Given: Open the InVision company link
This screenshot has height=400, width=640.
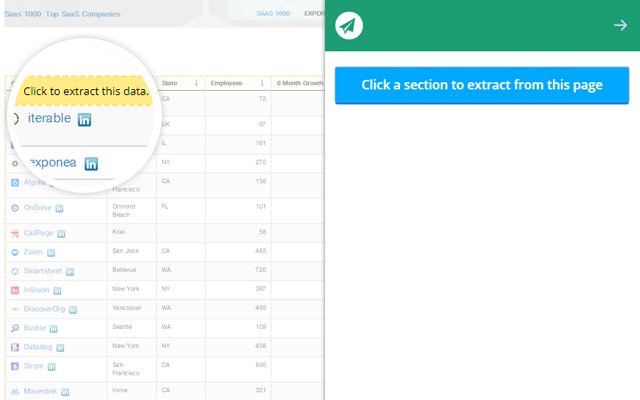Looking at the screenshot, I should [x=36, y=289].
